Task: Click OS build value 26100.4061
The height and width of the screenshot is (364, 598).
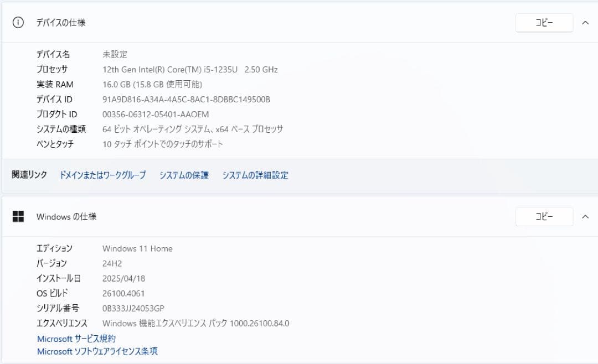Action: click(x=123, y=294)
